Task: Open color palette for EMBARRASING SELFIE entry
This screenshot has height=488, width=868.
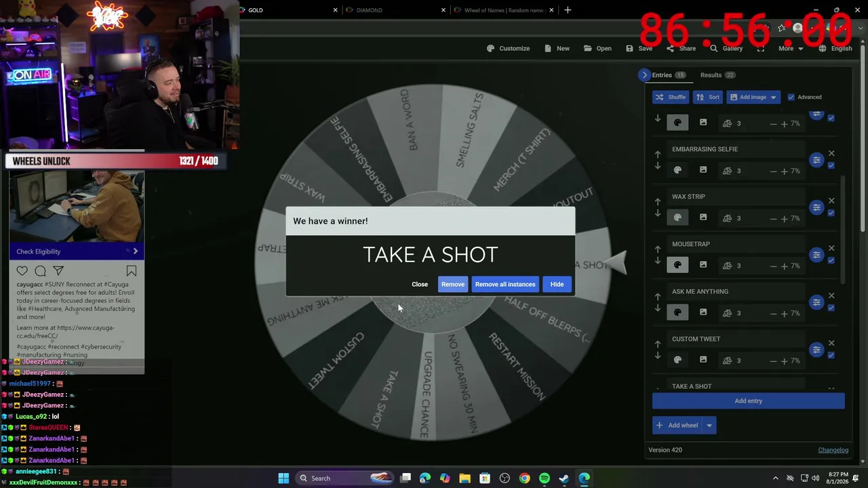Action: click(677, 170)
